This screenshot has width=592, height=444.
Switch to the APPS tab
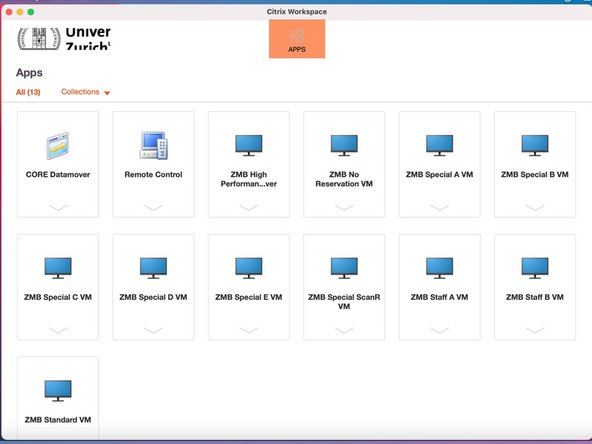[297, 39]
